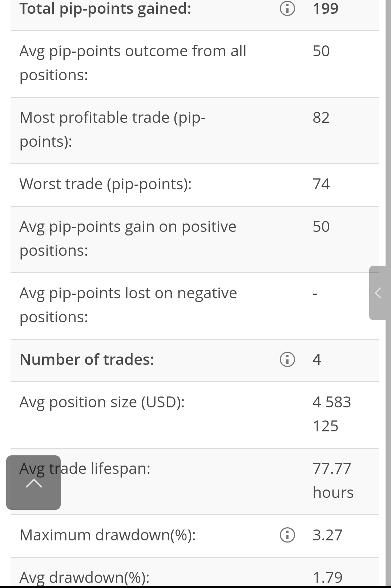Select the Worst trade (pip-points) row
This screenshot has width=391, height=588.
click(x=195, y=185)
